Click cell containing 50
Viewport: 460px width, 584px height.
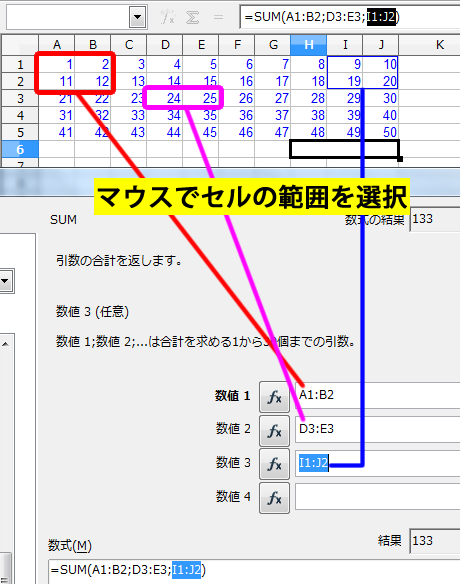(x=381, y=132)
